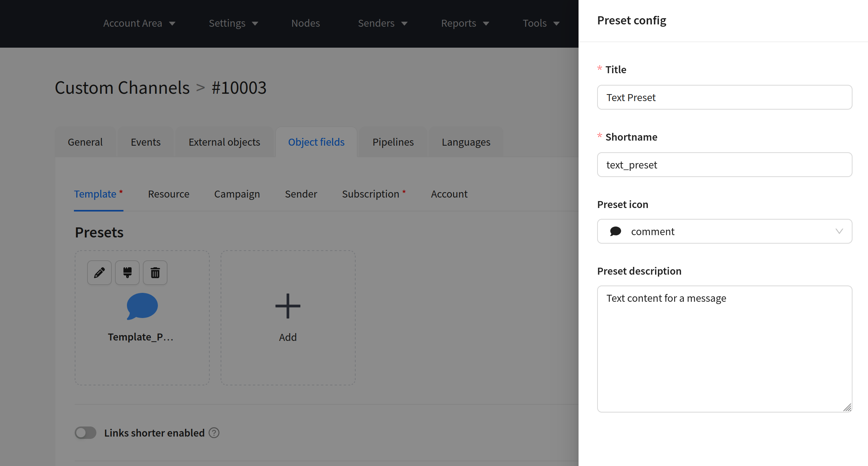
Task: Click into the Shortname input field
Action: click(724, 165)
